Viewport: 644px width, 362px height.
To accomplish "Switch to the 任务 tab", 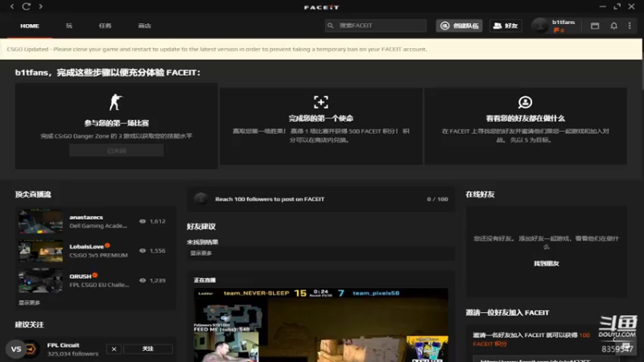I will pos(105,26).
